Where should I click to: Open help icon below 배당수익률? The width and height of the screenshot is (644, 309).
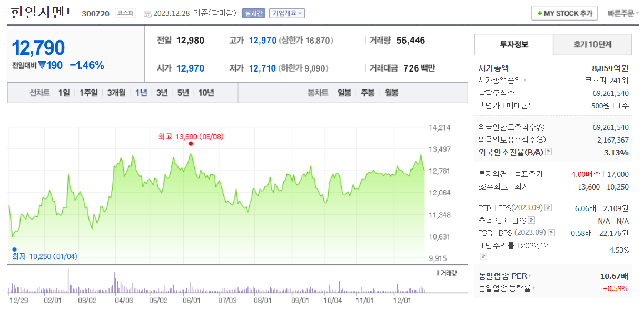[x=482, y=256]
